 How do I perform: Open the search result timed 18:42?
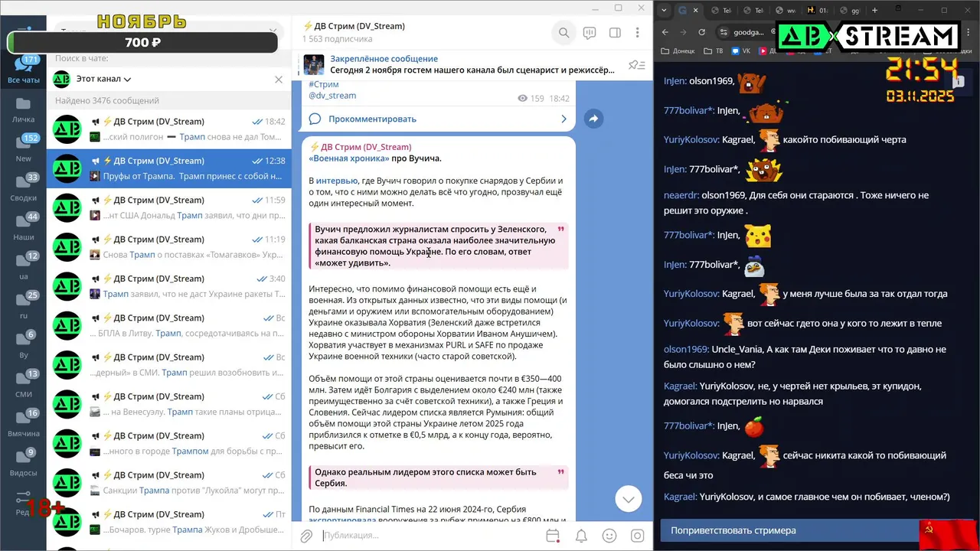pos(169,129)
